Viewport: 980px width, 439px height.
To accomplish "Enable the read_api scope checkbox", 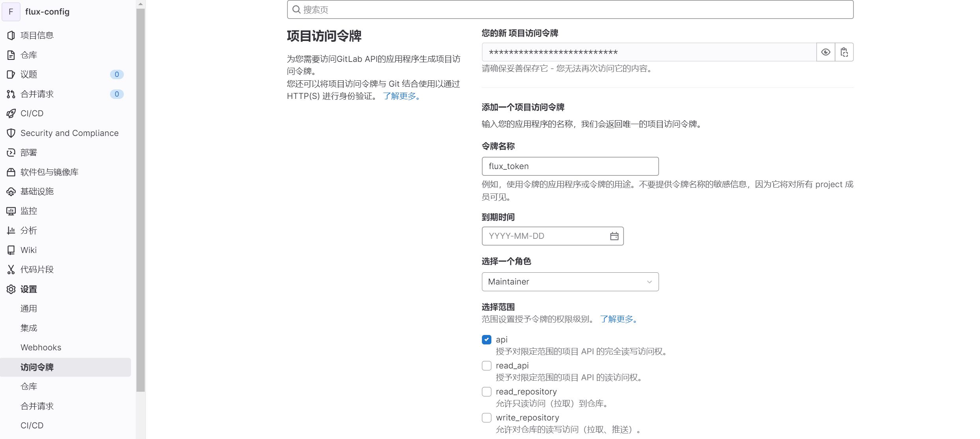I will pos(487,366).
